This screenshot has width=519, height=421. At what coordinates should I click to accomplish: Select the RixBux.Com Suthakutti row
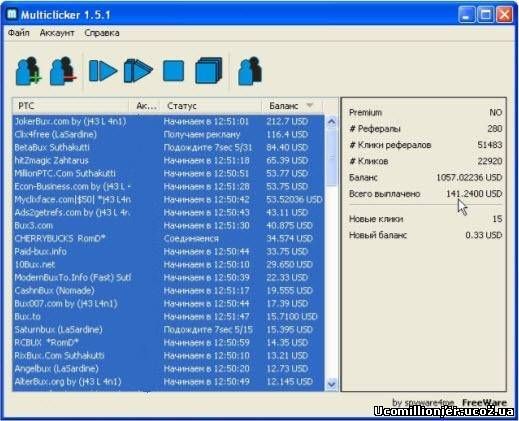168,355
